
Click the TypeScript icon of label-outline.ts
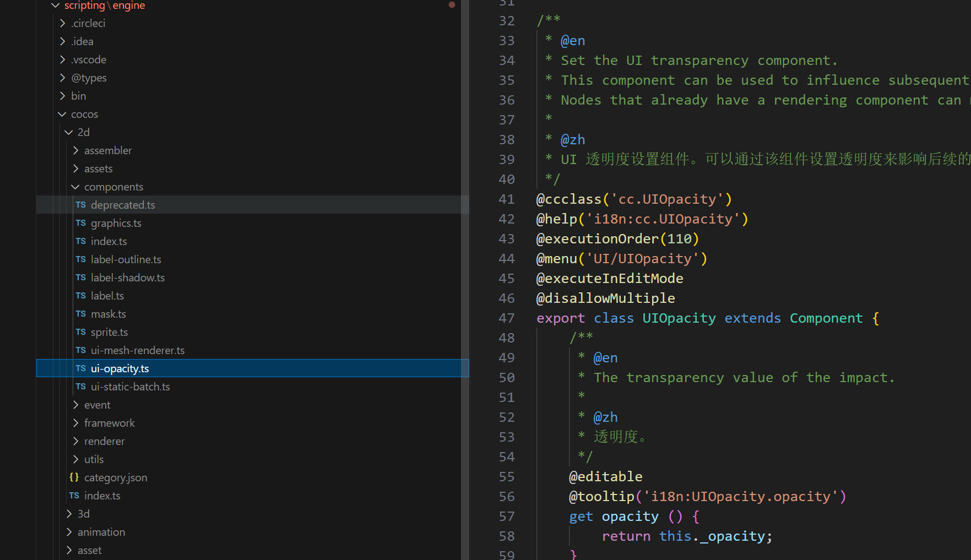tap(81, 259)
